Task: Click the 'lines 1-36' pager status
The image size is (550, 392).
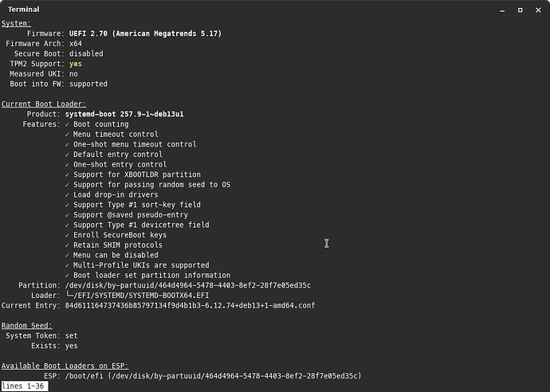Action: pos(24,386)
